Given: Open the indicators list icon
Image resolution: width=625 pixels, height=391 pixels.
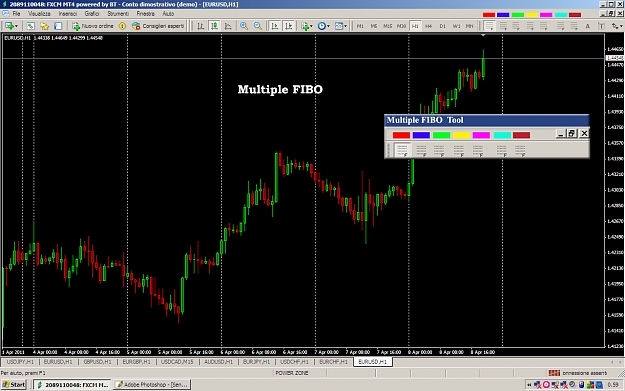Looking at the screenshot, I should click(x=305, y=26).
